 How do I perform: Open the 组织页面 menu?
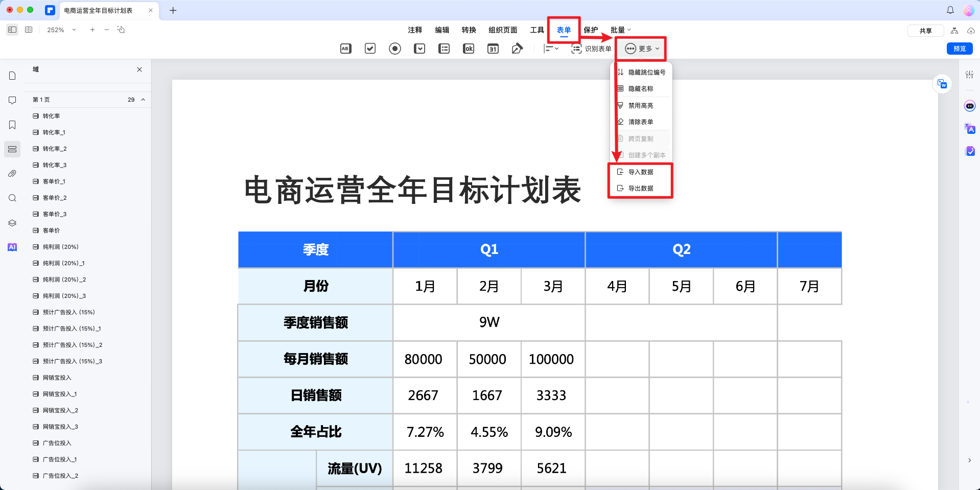coord(502,29)
